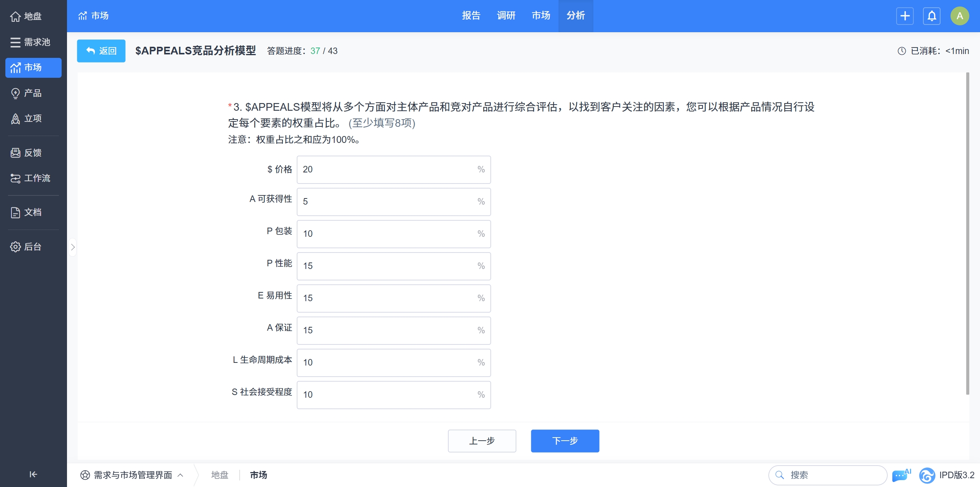Image resolution: width=980 pixels, height=487 pixels.
Task: Open the AI chat assistant icon
Action: (901, 475)
